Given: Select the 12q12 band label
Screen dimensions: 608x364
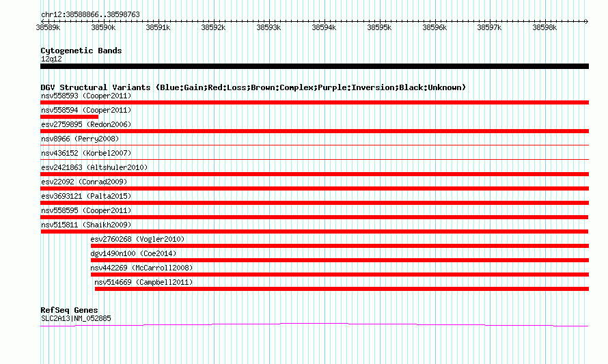Looking at the screenshot, I should pos(51,59).
